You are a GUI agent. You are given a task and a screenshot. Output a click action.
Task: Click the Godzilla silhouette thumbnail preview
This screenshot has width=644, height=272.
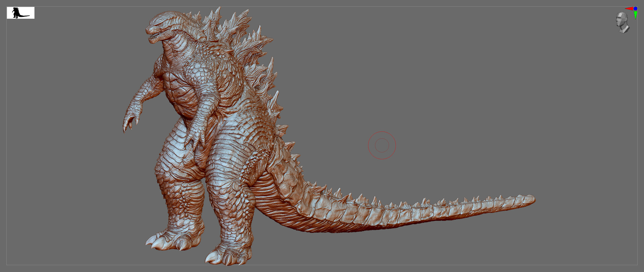pyautogui.click(x=20, y=13)
